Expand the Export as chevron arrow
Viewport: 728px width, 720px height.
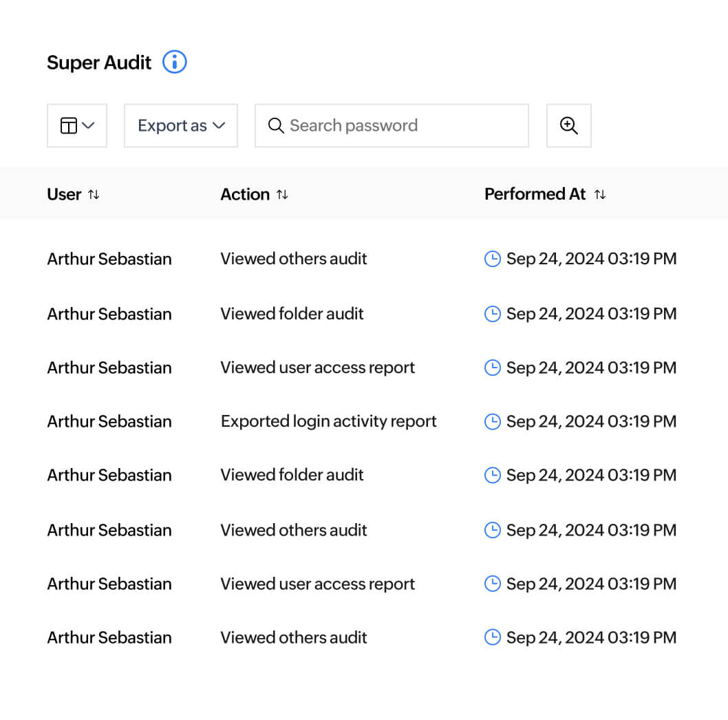pyautogui.click(x=219, y=125)
